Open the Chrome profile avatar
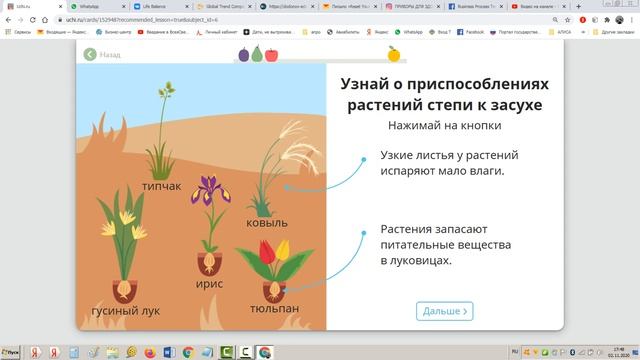The width and height of the screenshot is (640, 360). coord(620,20)
